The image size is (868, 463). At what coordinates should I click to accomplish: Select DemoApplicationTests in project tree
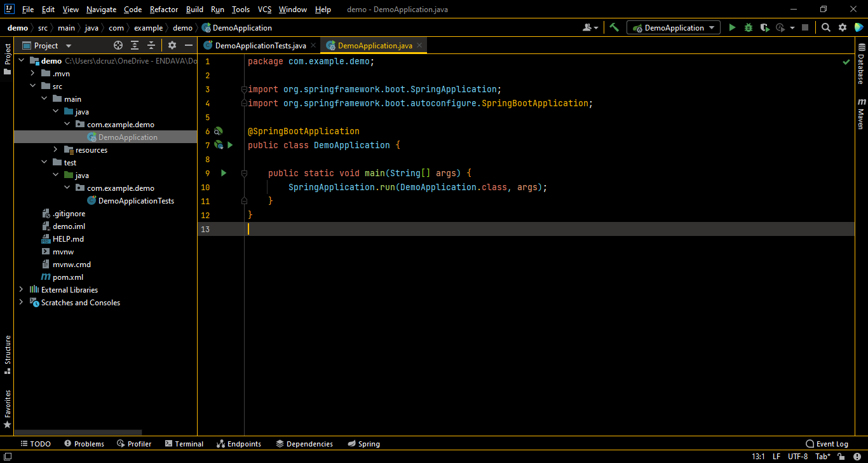click(136, 201)
